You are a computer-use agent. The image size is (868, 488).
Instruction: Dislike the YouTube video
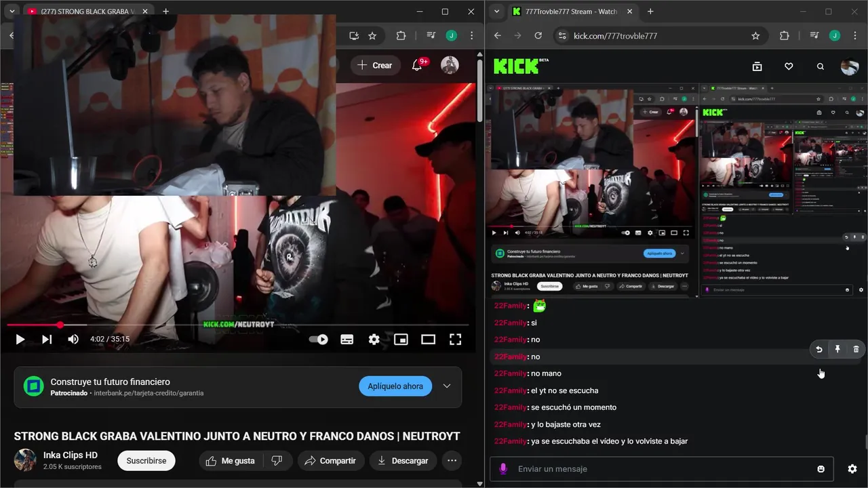(277, 461)
